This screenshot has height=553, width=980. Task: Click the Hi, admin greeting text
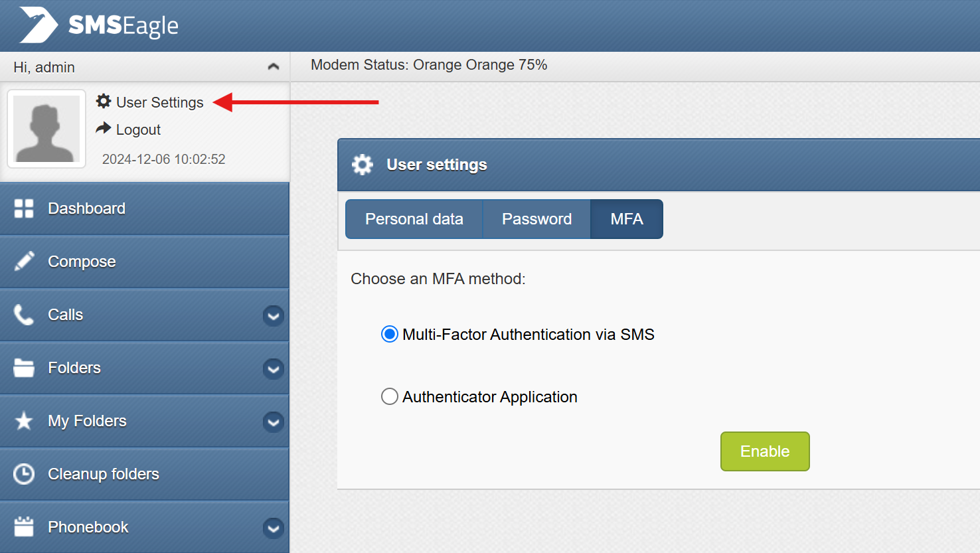coord(44,67)
